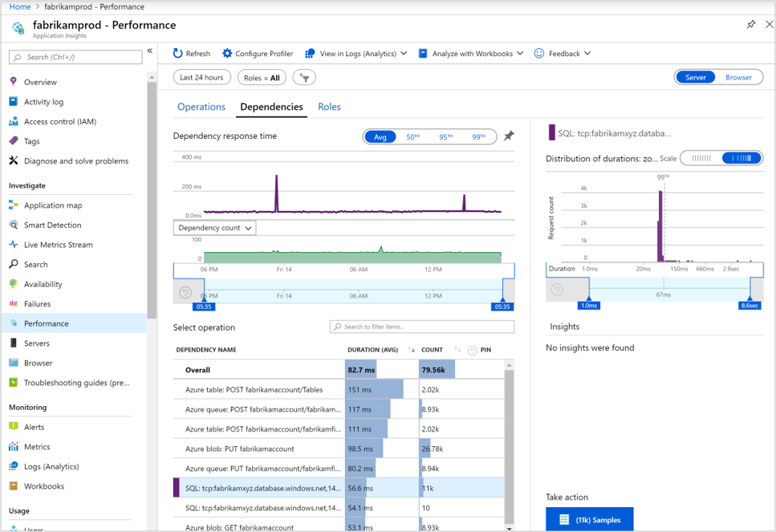Open Configure Profiler gear icon
This screenshot has width=776, height=532.
coord(227,54)
